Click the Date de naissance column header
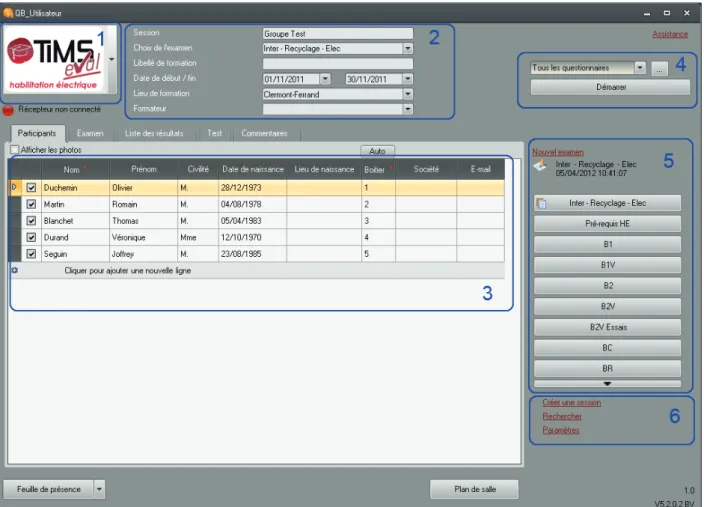This screenshot has height=507, width=704. click(x=253, y=169)
